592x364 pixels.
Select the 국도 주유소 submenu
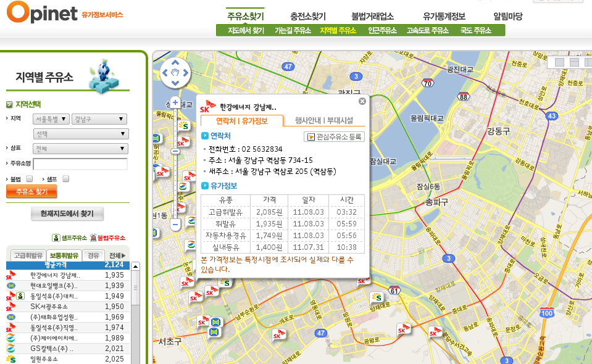[x=476, y=31]
